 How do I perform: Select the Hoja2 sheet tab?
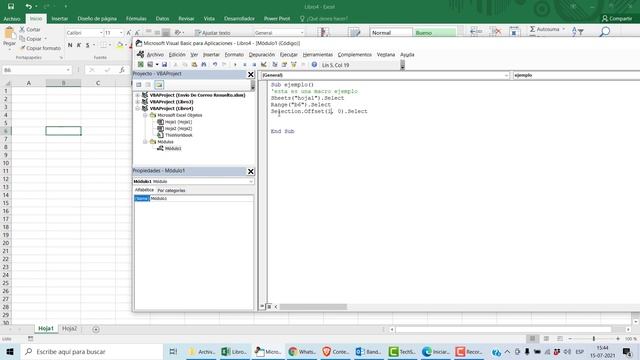point(69,329)
